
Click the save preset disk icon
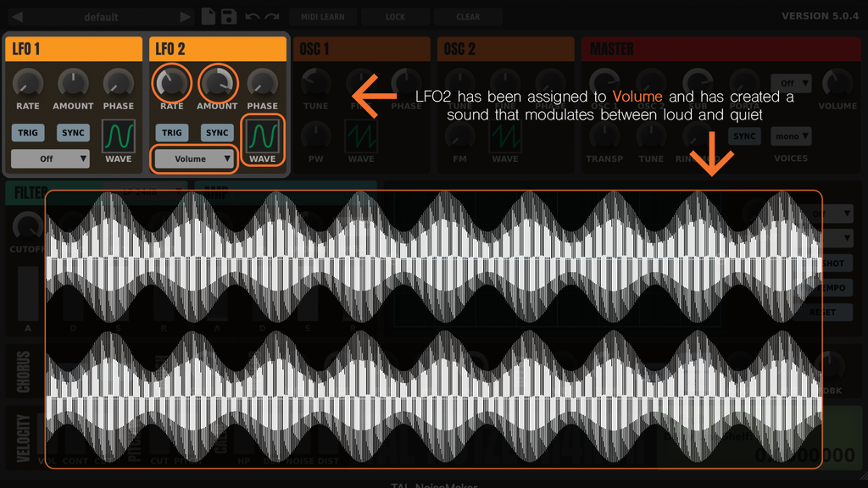[x=229, y=16]
